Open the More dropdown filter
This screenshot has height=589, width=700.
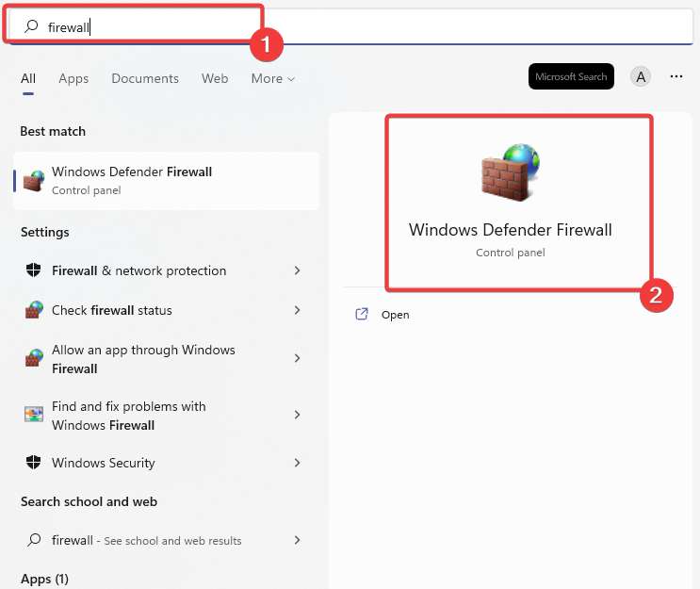273,78
